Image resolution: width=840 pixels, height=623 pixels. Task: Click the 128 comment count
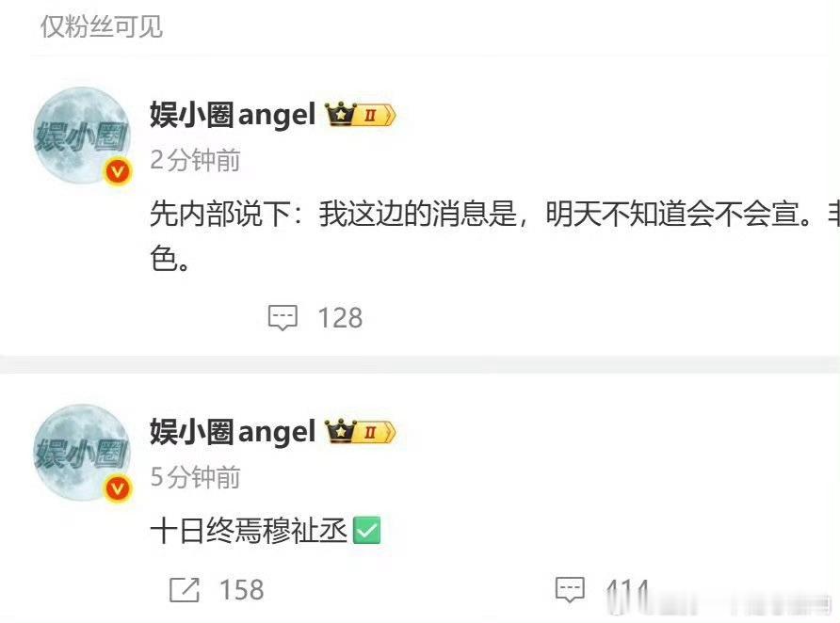pos(340,318)
